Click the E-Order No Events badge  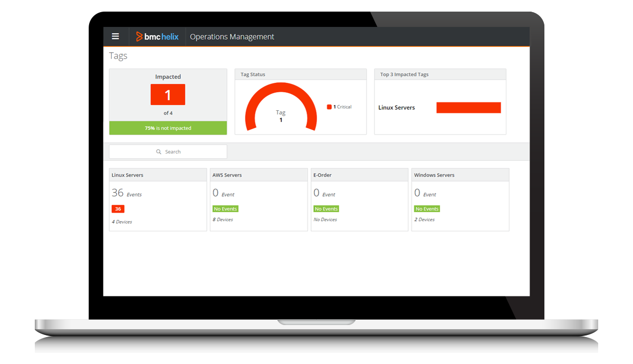(x=326, y=209)
